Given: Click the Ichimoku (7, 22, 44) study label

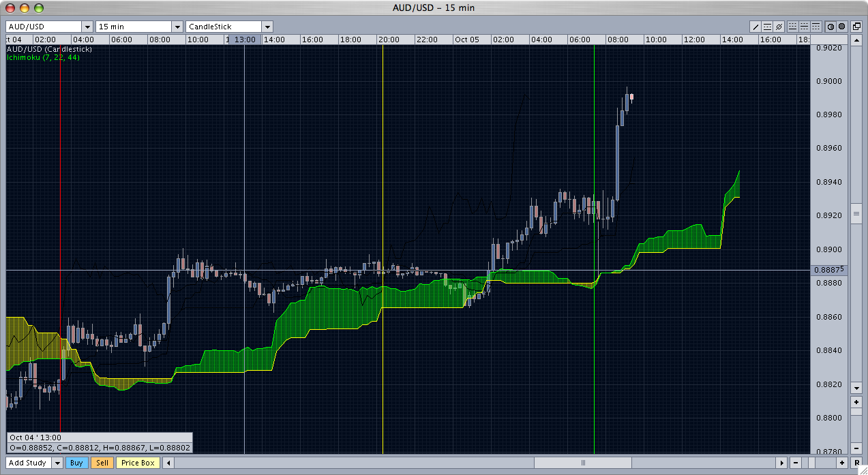Looking at the screenshot, I should (43, 58).
